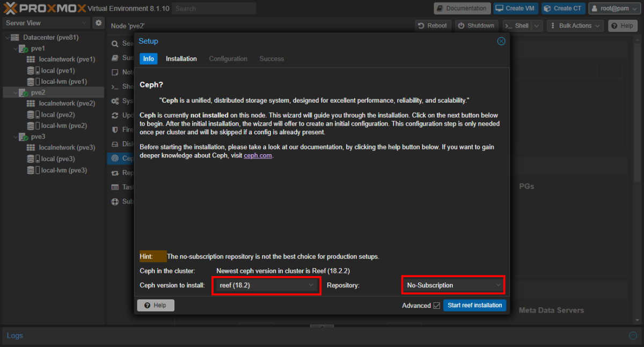Click the Proxmox logo
This screenshot has height=347, width=644.
[x=44, y=8]
